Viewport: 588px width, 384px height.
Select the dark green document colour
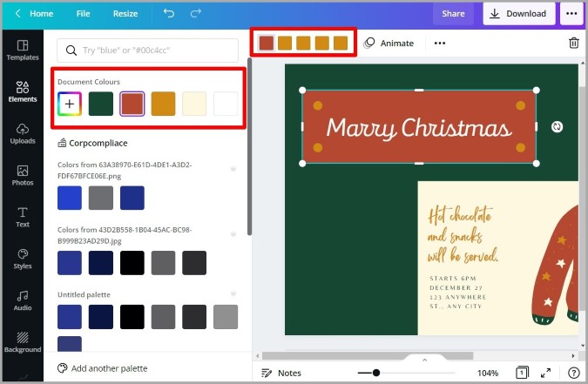tap(101, 104)
